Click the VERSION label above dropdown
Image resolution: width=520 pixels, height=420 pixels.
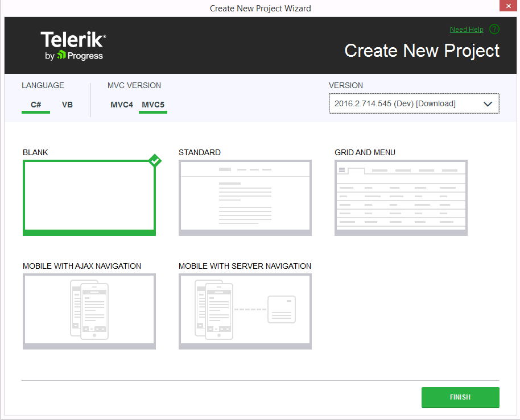pyautogui.click(x=345, y=85)
